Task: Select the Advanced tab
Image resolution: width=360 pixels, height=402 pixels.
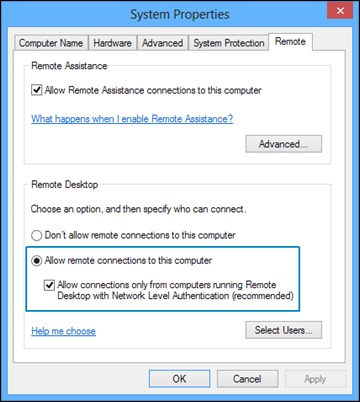Action: [162, 43]
